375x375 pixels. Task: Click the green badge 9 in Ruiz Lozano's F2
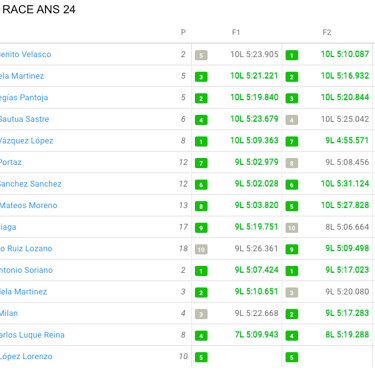292,249
